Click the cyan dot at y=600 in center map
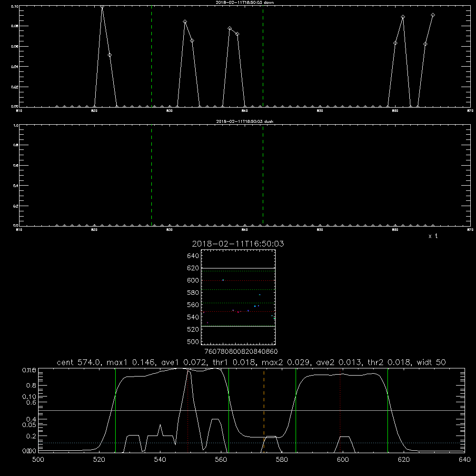 coord(223,280)
